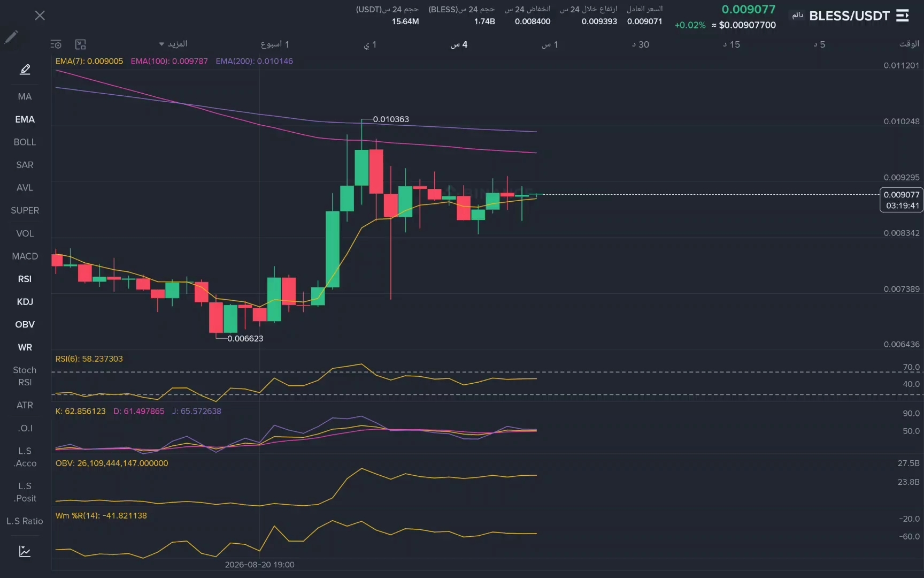Viewport: 924px width, 578px height.
Task: Enable the O.I indicator
Action: click(25, 428)
